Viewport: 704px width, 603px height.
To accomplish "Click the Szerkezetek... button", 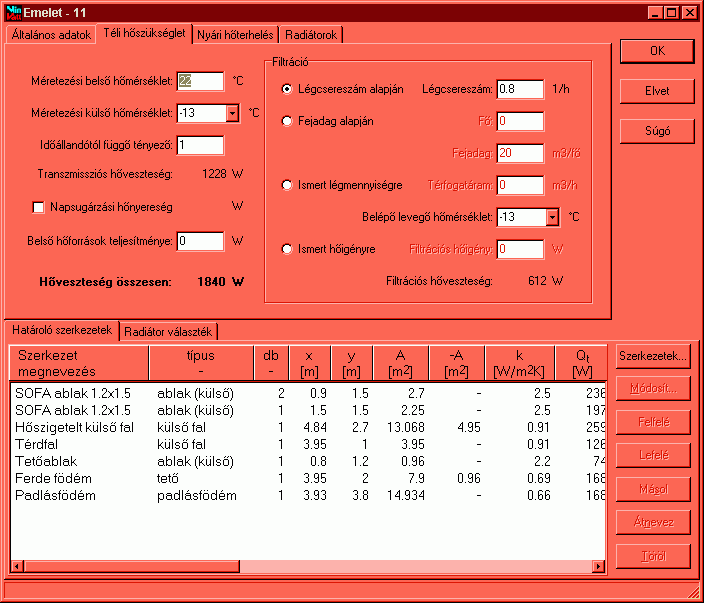I will tap(653, 357).
